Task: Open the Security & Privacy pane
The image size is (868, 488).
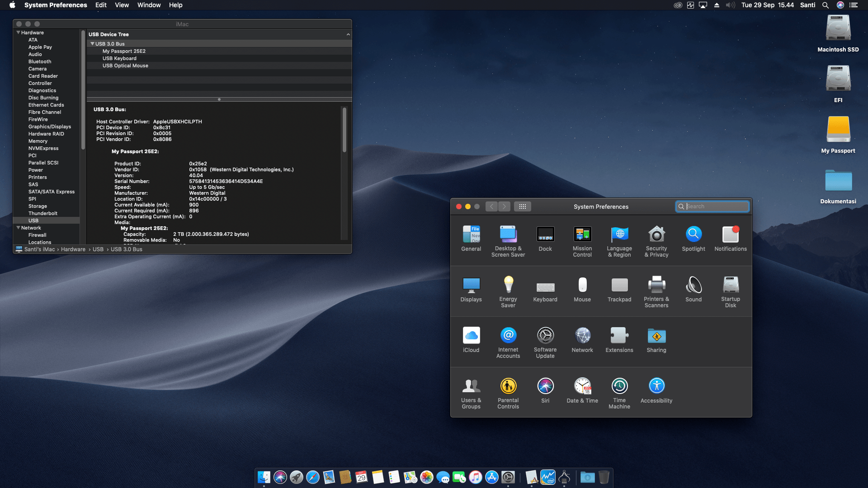Action: point(656,237)
